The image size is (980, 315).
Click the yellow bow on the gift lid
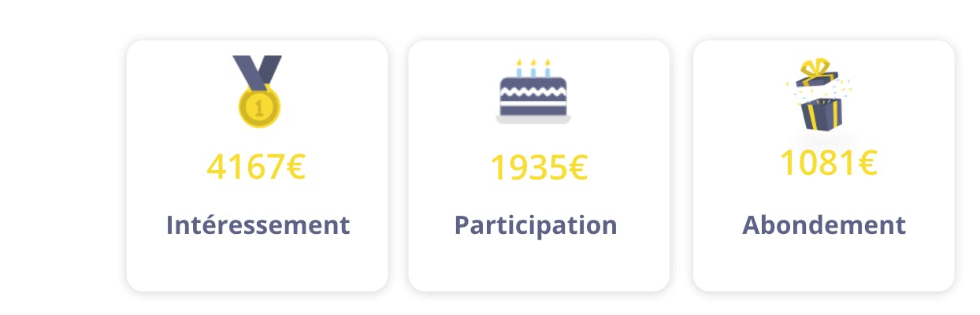(x=813, y=69)
